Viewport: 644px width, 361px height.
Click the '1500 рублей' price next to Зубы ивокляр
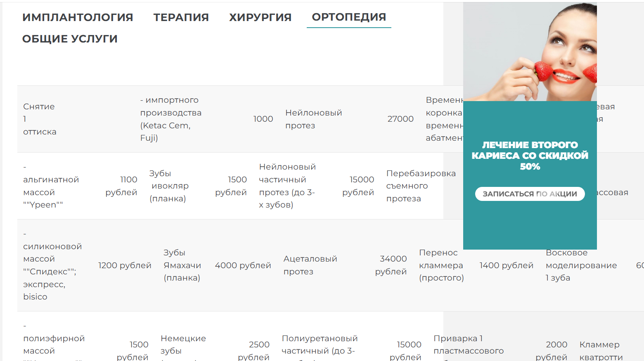pyautogui.click(x=231, y=186)
